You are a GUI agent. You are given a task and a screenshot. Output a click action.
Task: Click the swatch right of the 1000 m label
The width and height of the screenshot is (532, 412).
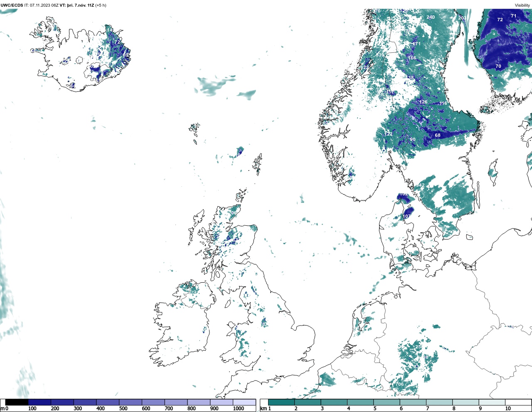tap(244, 402)
